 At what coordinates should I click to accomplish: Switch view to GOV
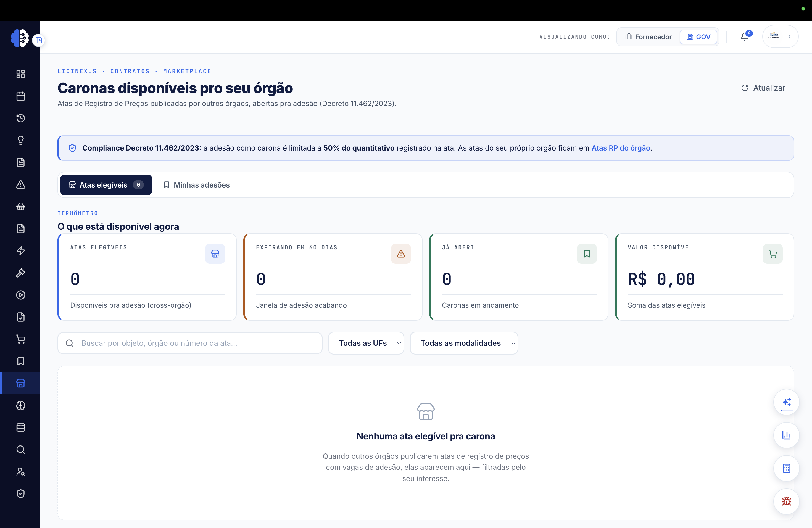(698, 37)
